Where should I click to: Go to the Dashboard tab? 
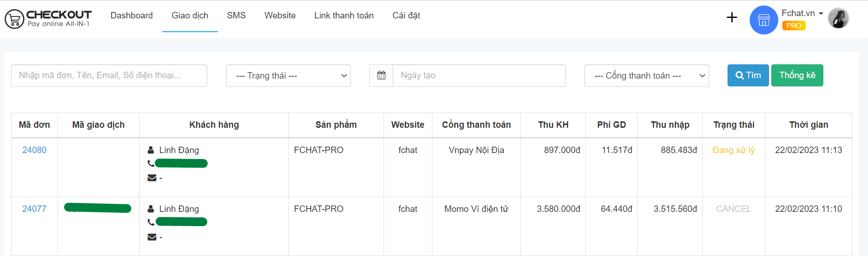click(x=131, y=16)
